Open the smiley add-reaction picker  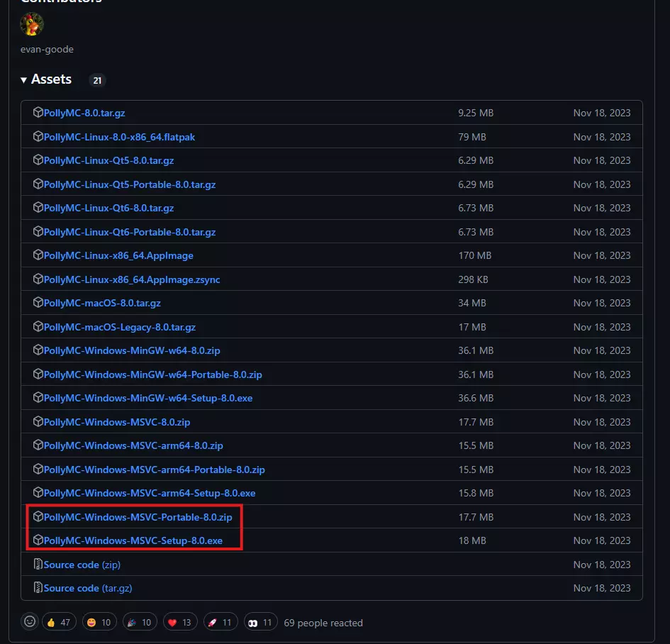pyautogui.click(x=30, y=622)
